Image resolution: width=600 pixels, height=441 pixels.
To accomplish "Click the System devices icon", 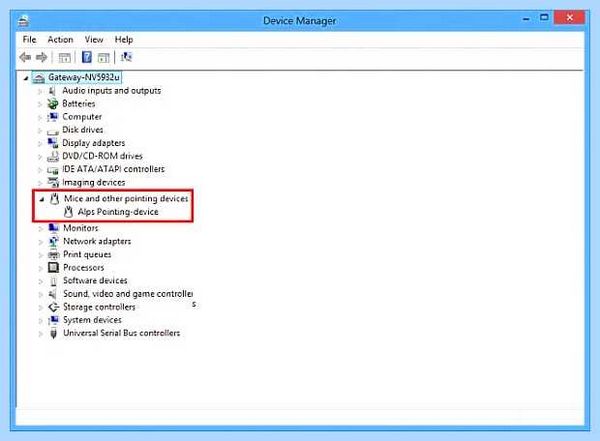I will [53, 320].
